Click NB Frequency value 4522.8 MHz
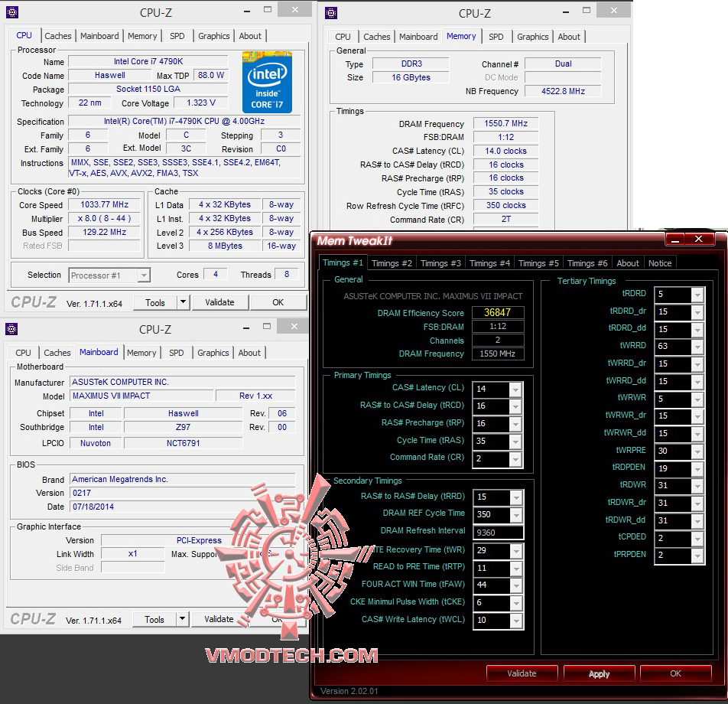 (563, 92)
